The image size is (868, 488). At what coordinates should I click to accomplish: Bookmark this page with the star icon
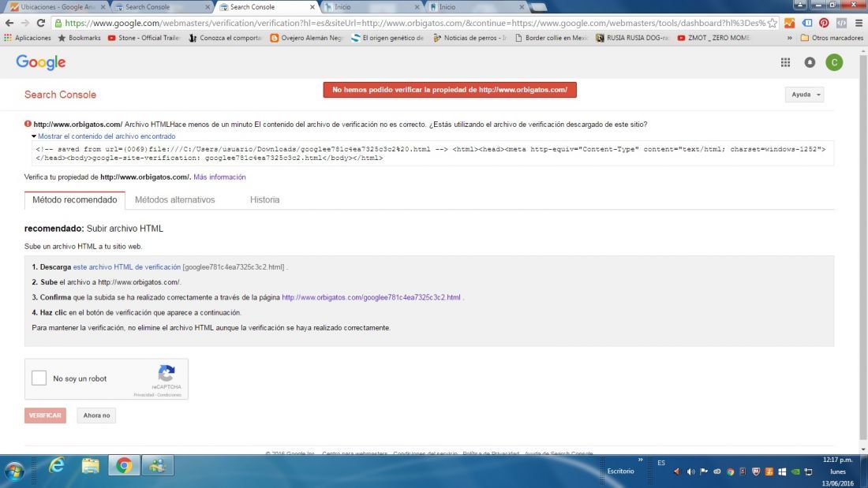[x=773, y=23]
